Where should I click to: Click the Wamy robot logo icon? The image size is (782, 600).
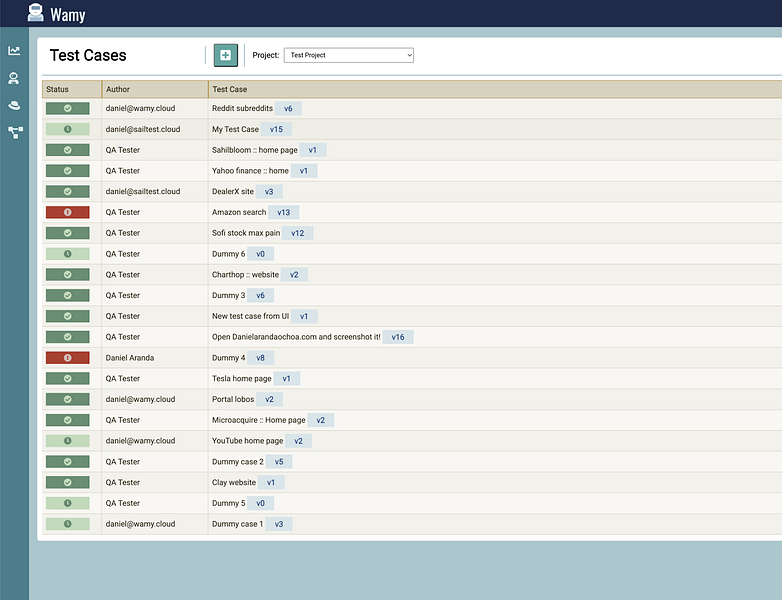click(x=35, y=12)
